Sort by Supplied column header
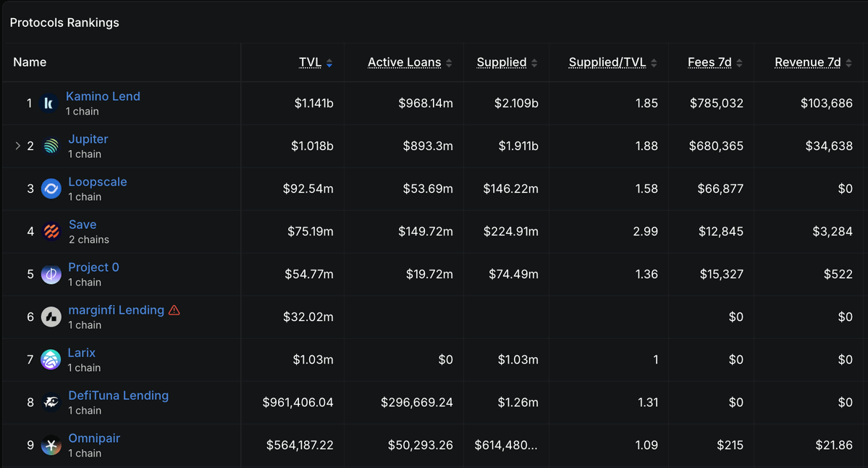The width and height of the screenshot is (868, 468). pos(507,62)
